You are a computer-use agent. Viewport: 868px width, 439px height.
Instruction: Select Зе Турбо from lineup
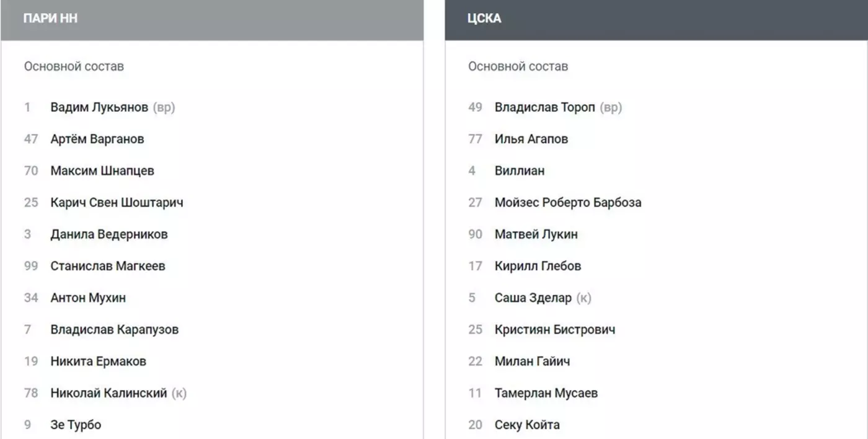(76, 425)
